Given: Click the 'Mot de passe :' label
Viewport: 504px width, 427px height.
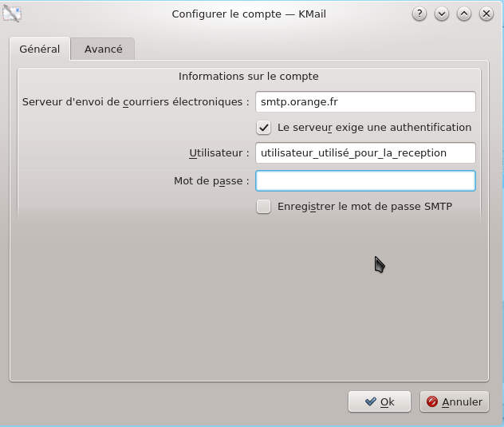Looking at the screenshot, I should pyautogui.click(x=211, y=181).
